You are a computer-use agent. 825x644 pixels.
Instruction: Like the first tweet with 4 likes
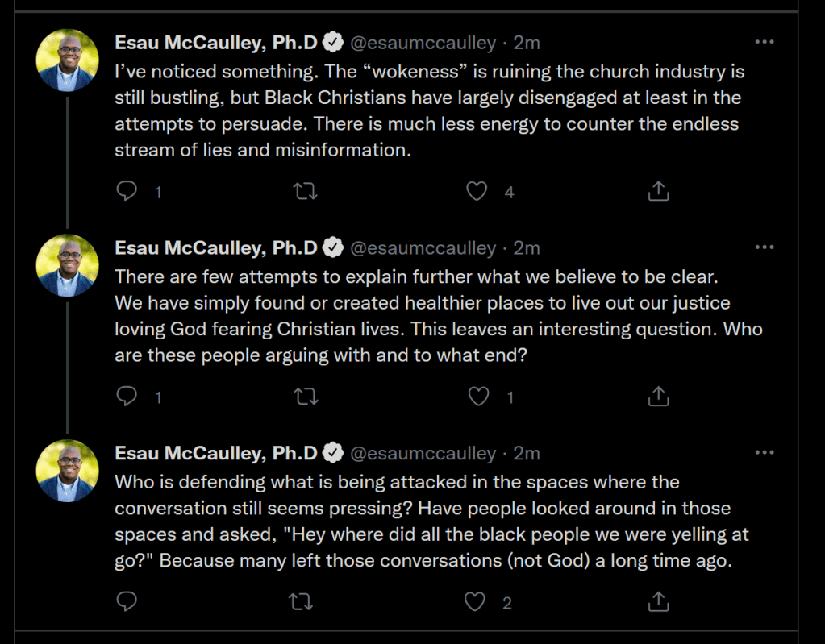477,191
